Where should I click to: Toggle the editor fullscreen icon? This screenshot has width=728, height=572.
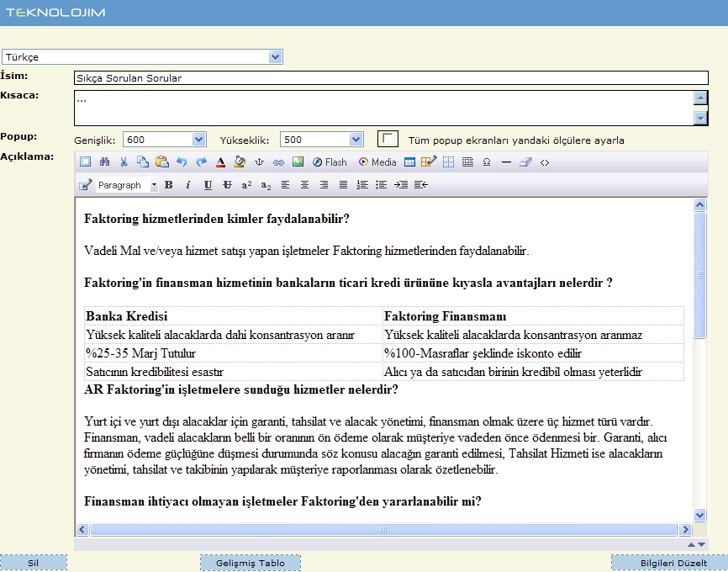pos(85,162)
